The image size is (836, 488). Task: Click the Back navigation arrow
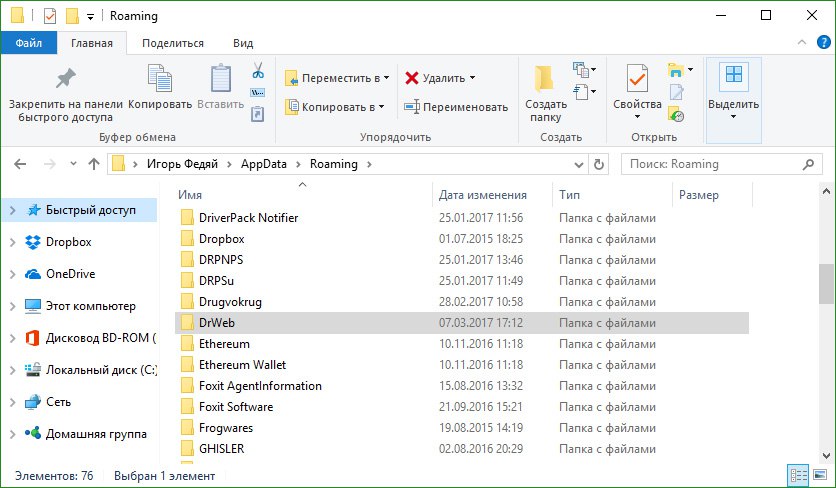coord(20,164)
